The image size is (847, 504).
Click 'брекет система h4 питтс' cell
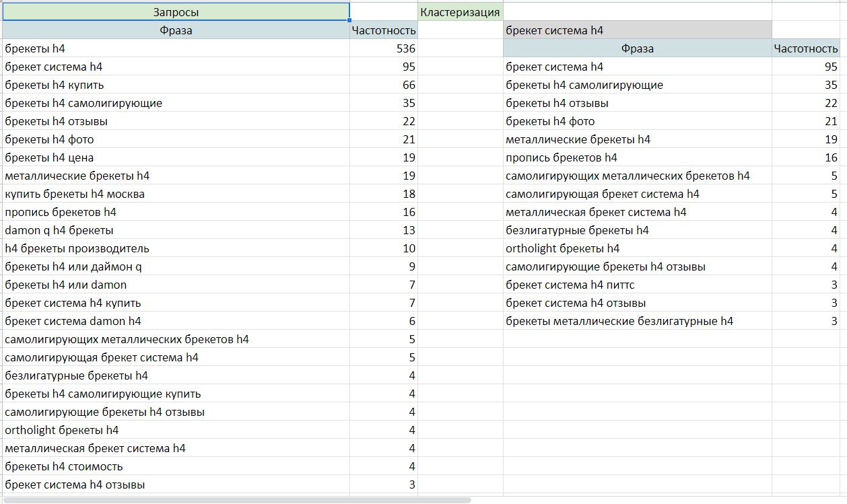(x=638, y=285)
